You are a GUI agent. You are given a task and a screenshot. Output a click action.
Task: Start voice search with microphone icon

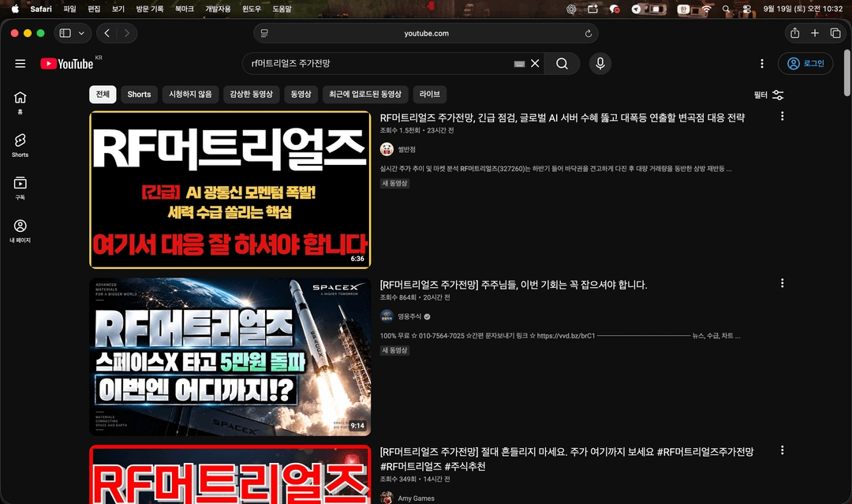pos(600,64)
